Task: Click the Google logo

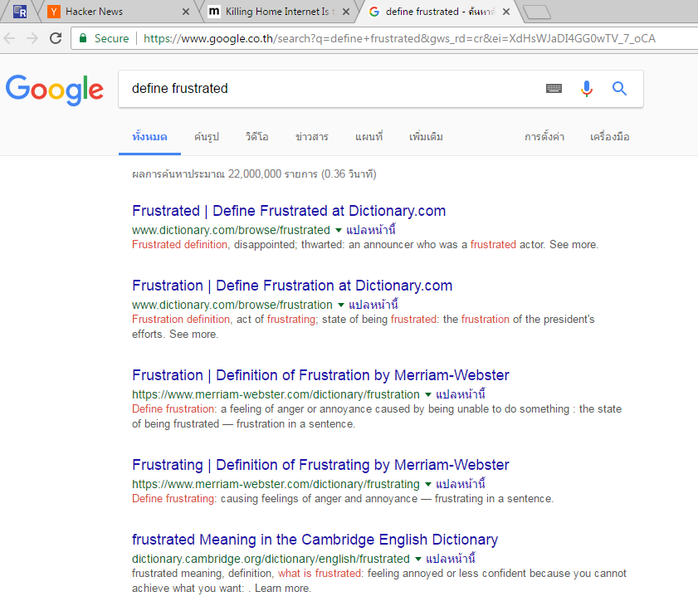Action: point(55,89)
